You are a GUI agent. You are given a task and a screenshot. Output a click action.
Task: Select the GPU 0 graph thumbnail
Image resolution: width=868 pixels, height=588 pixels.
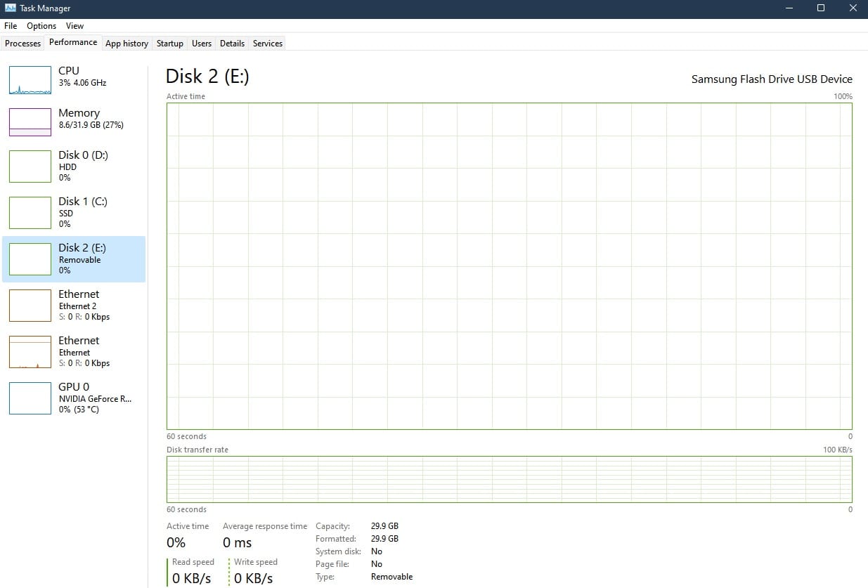pyautogui.click(x=30, y=398)
